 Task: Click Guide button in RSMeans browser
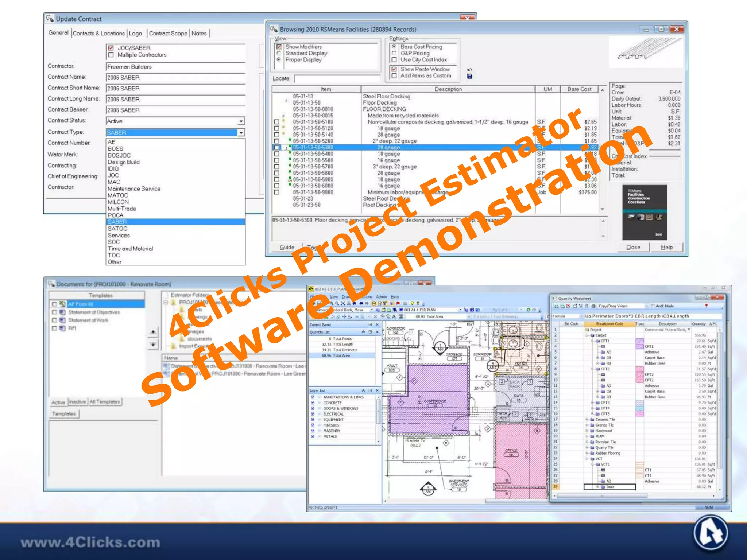tap(287, 247)
